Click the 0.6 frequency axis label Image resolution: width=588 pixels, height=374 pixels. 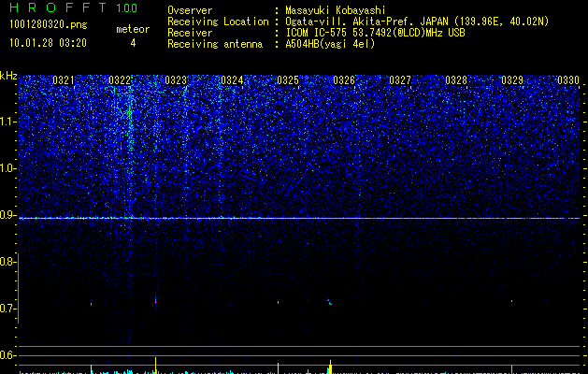(x=7, y=355)
